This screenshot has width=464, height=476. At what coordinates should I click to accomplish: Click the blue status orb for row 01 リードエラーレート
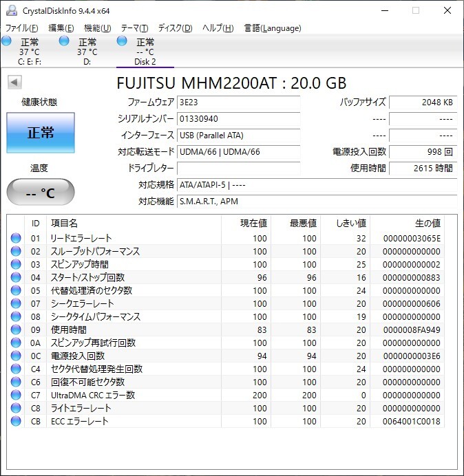click(16, 239)
